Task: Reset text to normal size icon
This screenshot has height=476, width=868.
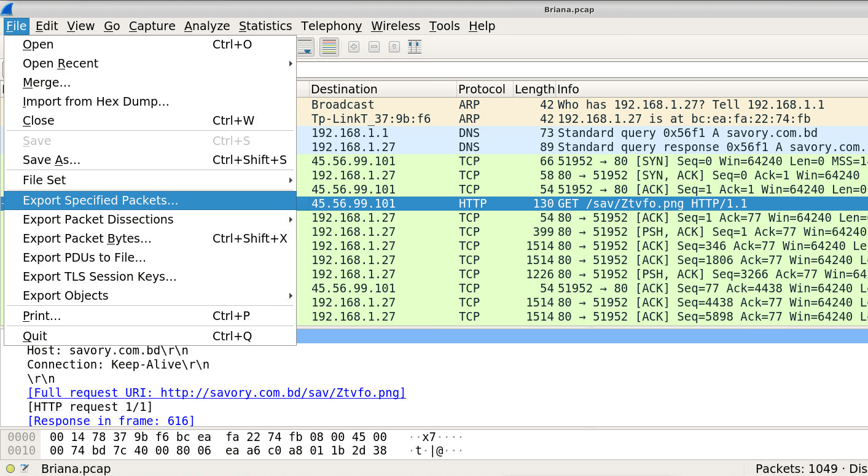Action: tap(394, 47)
